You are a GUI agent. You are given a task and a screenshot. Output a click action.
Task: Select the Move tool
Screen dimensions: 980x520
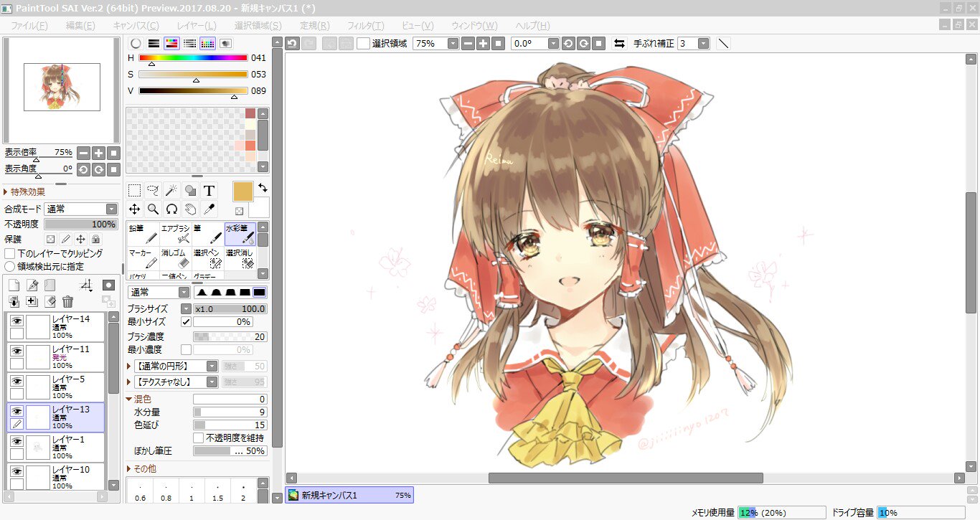[x=134, y=209]
